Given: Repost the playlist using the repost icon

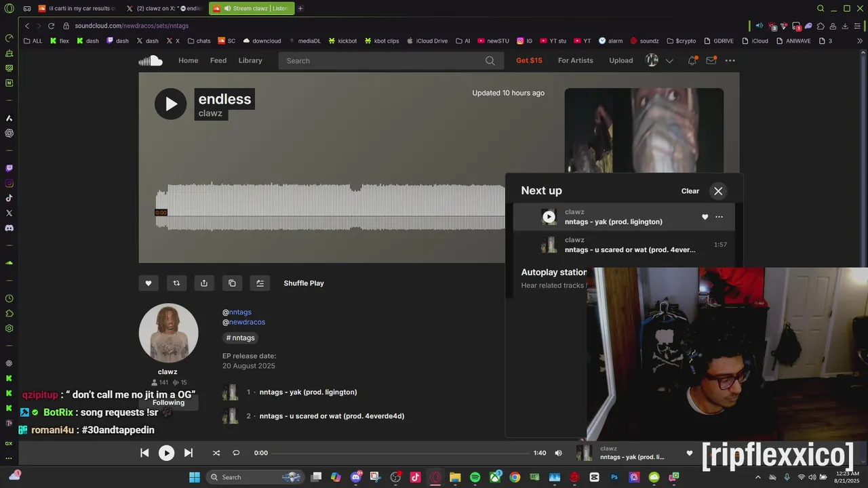Looking at the screenshot, I should point(176,283).
